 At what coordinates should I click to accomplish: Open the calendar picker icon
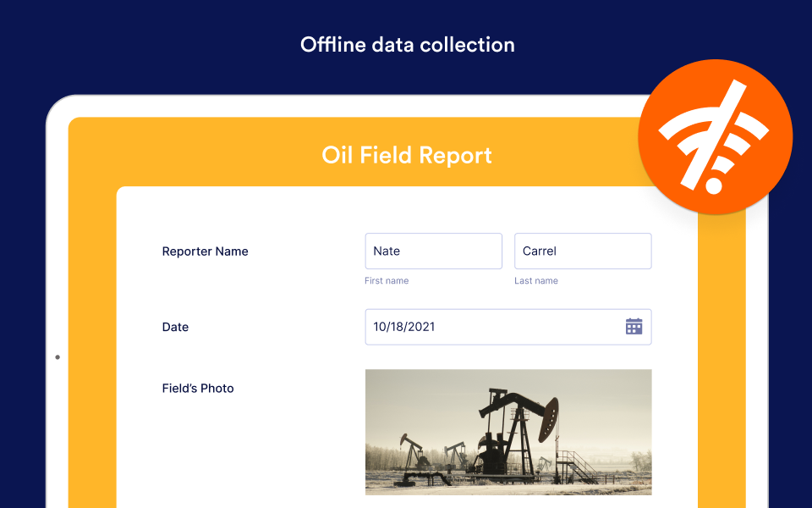coord(634,327)
